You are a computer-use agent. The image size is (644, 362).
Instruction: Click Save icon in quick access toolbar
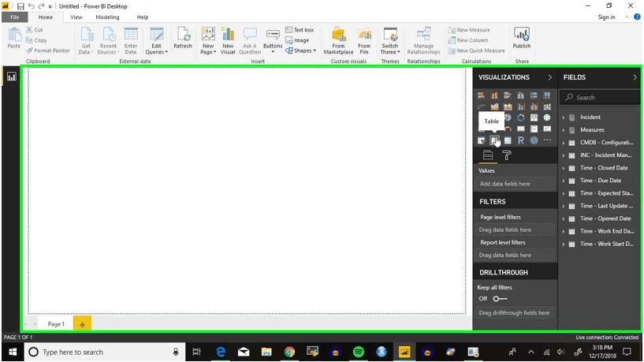coord(20,6)
